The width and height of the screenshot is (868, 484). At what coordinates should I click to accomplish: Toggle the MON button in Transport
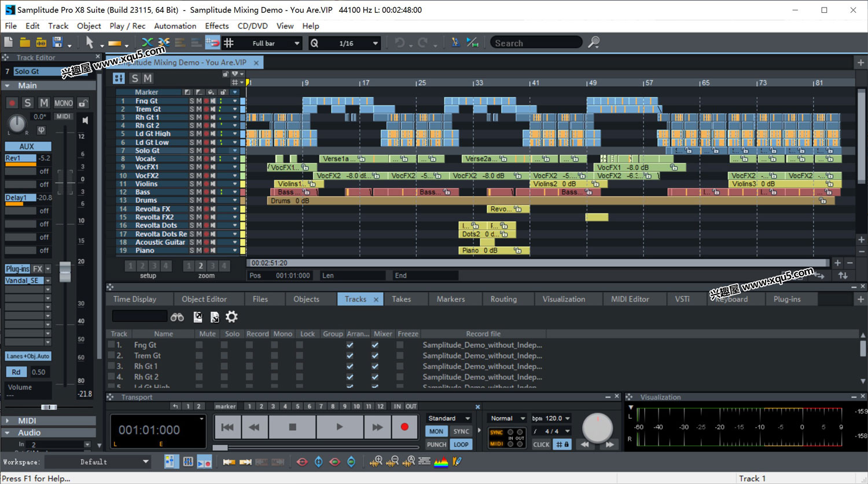coord(436,431)
